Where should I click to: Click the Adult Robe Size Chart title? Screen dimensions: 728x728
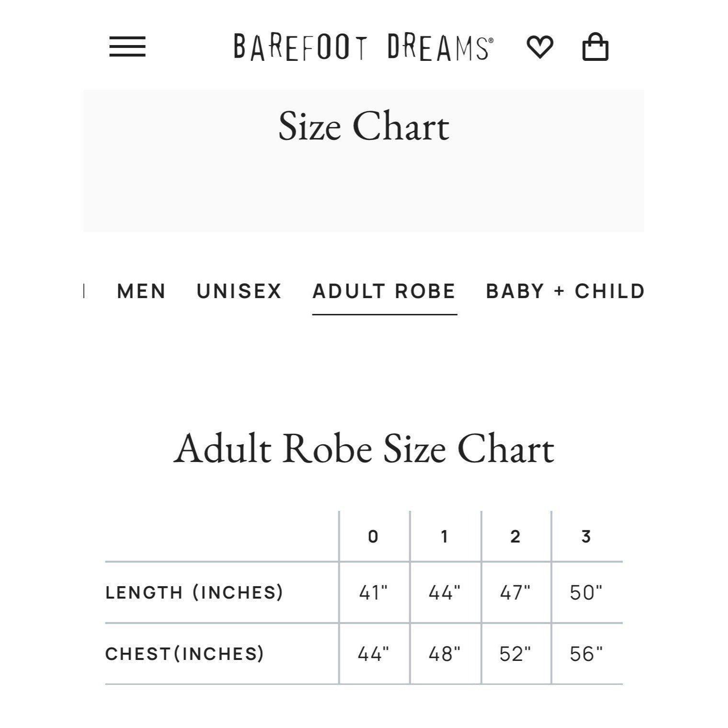coord(364,449)
